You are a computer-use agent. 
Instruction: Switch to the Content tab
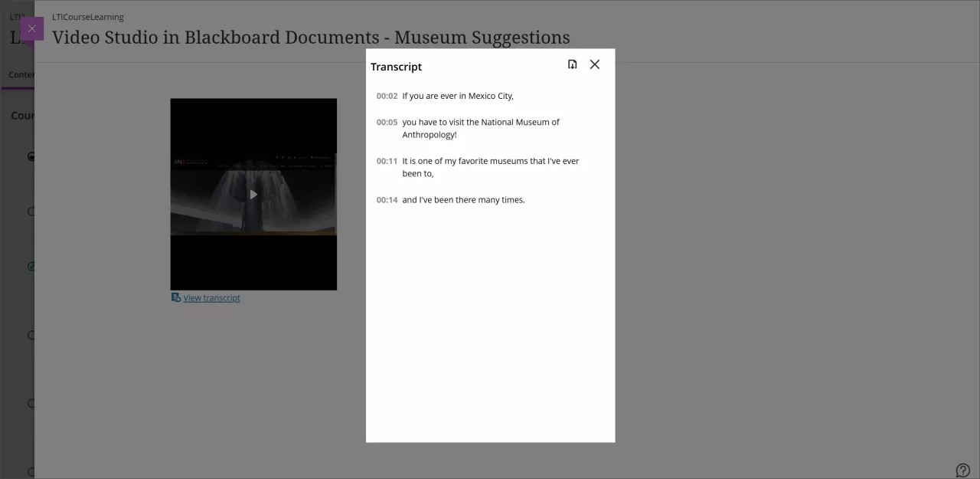21,74
